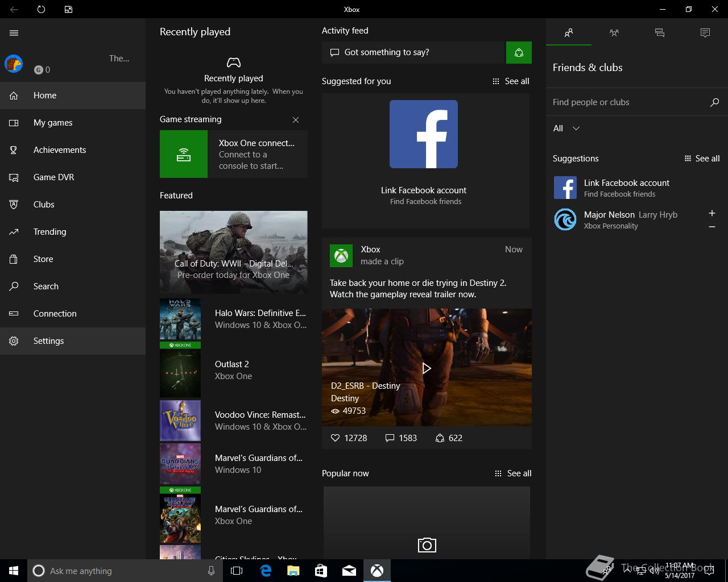
Task: Open the Activity alerts tab
Action: coord(705,33)
